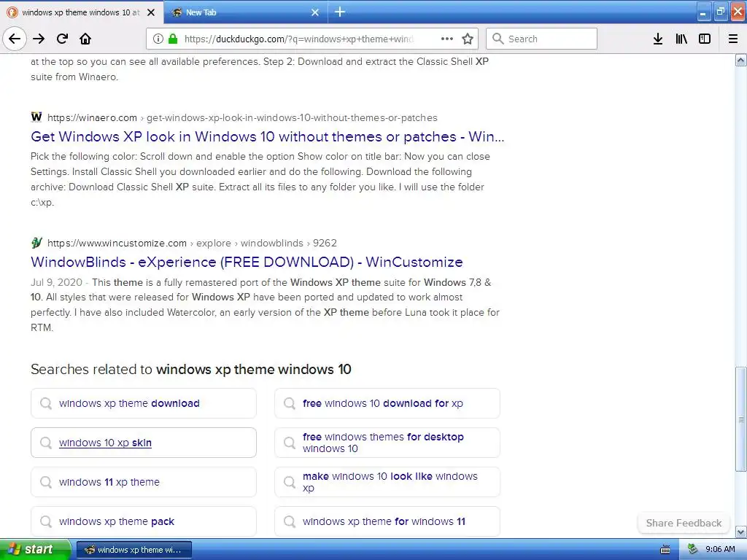Close the New Tab tab
This screenshot has height=560, width=747.
click(x=315, y=12)
